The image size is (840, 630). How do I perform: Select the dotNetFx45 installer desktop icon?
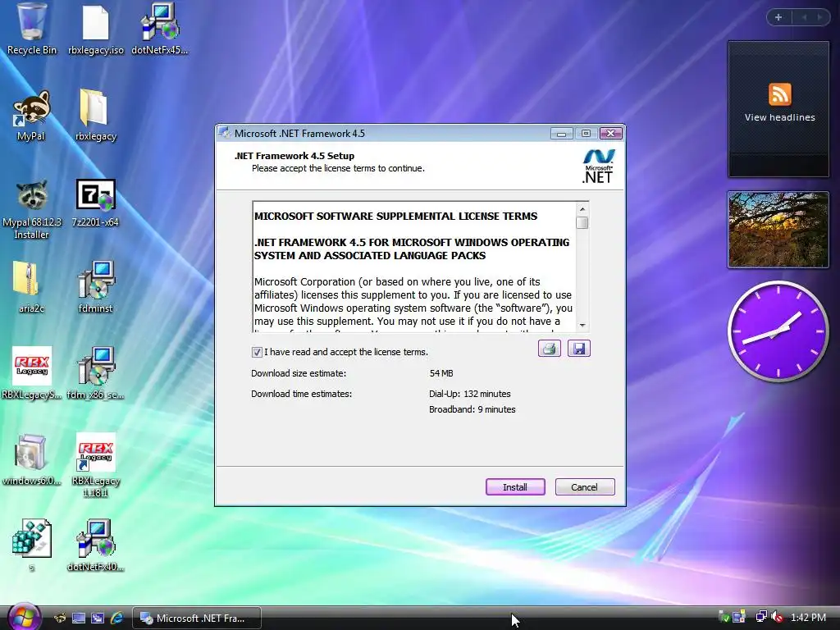pyautogui.click(x=160, y=29)
